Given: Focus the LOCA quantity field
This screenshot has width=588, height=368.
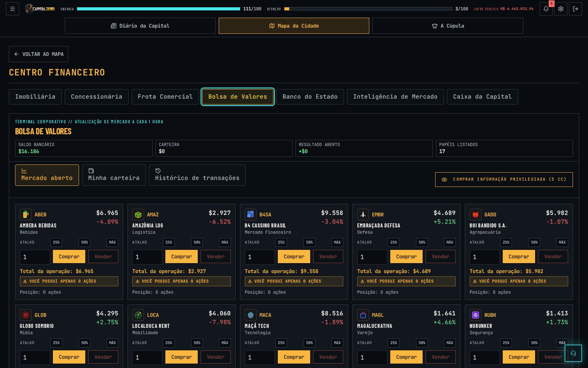Looking at the screenshot, I should (x=147, y=357).
